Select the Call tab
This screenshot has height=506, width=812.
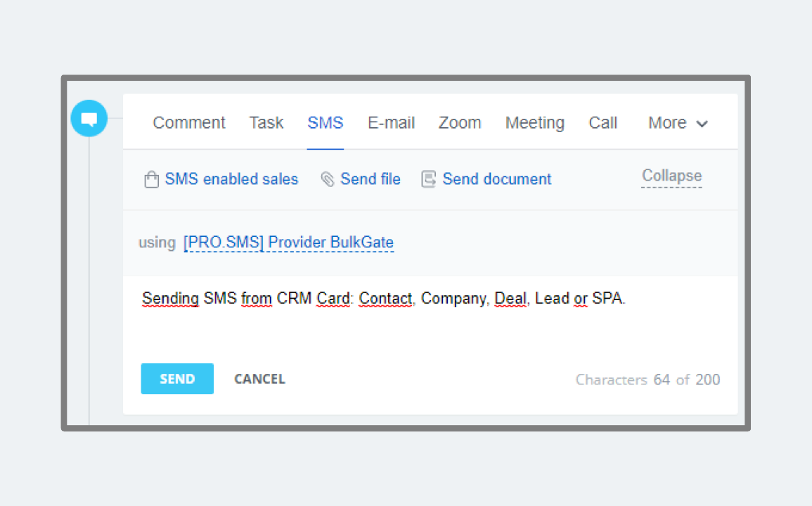coord(603,123)
